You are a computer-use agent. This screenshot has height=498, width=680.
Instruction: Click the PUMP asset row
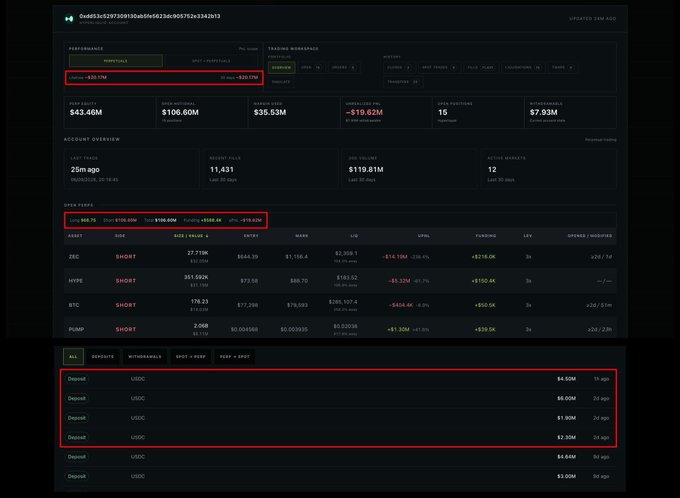tap(340, 329)
